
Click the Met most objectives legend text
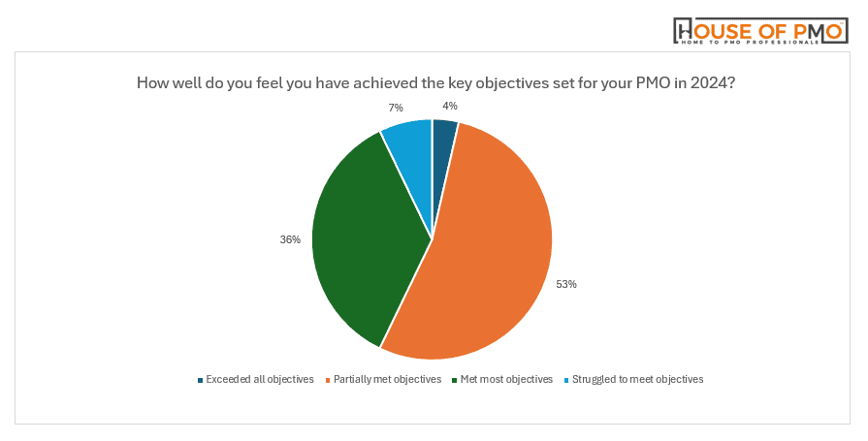click(506, 380)
